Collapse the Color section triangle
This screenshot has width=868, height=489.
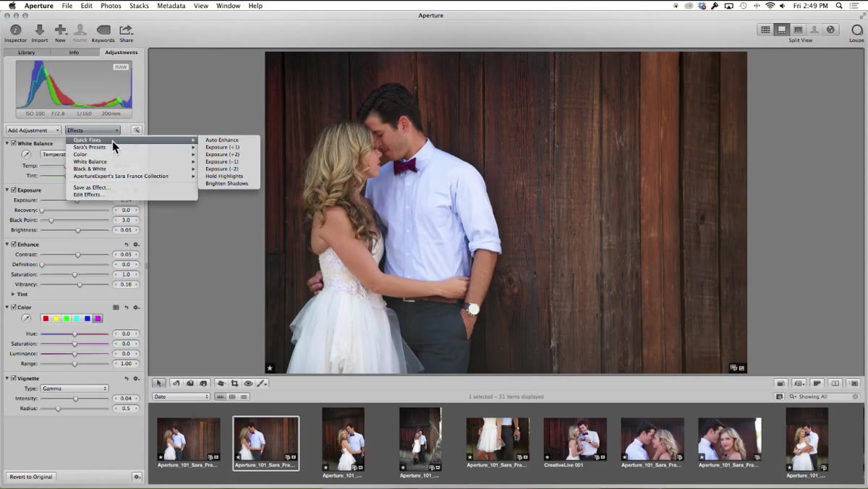7,307
